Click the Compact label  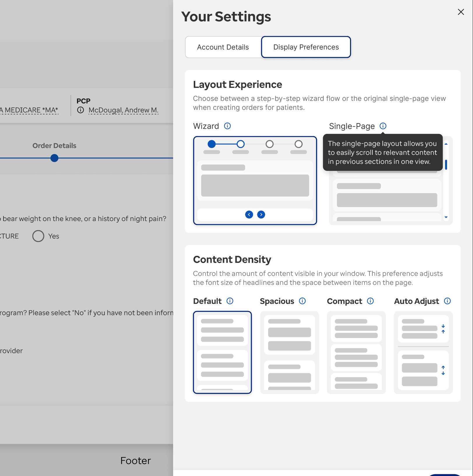pyautogui.click(x=344, y=301)
